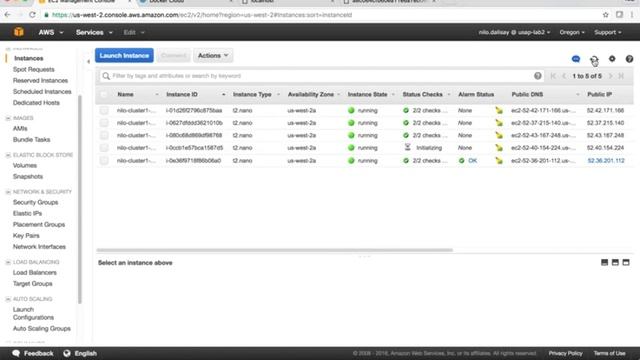
Task: Open Volumes in sidebar
Action: point(25,165)
